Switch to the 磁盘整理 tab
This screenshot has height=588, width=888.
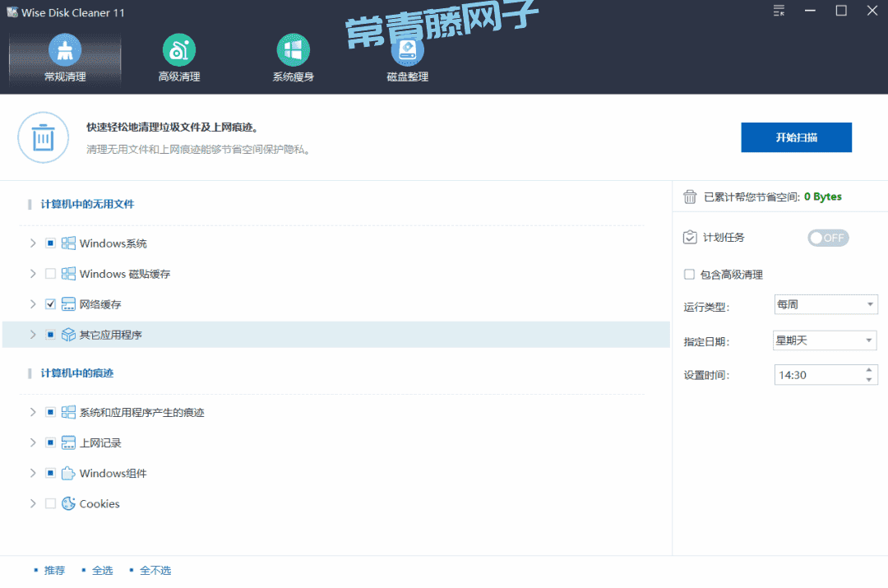tap(407, 59)
